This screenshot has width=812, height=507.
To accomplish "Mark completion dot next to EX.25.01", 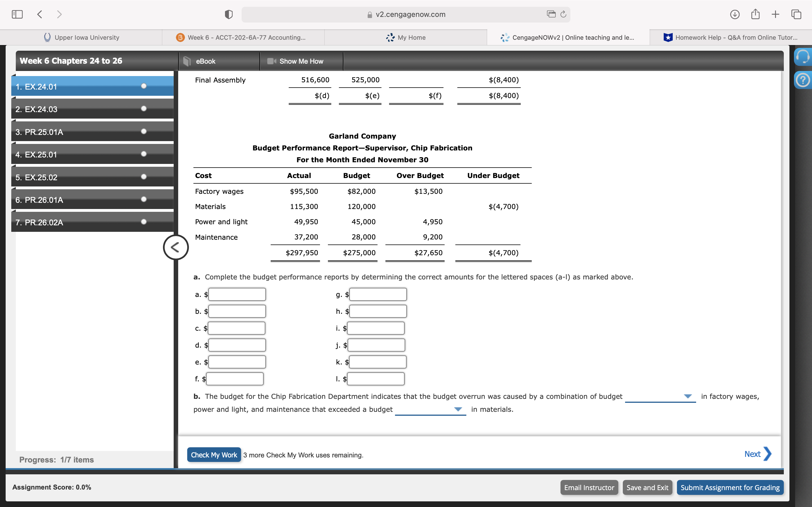I will point(144,154).
